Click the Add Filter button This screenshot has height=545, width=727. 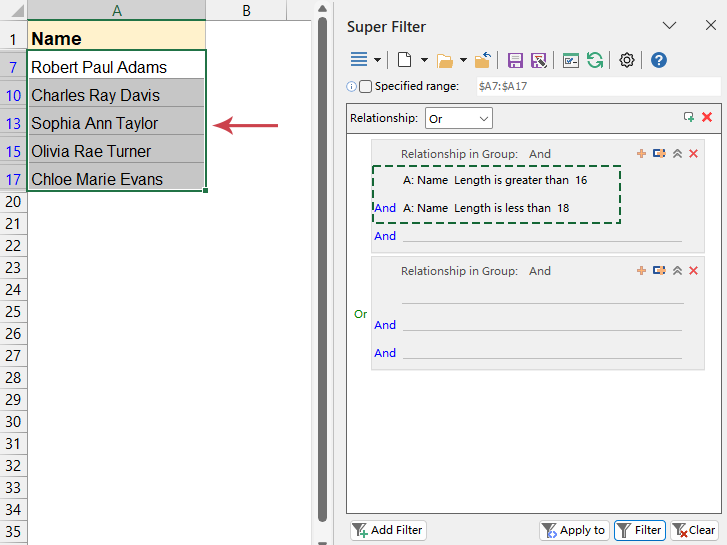coord(388,530)
